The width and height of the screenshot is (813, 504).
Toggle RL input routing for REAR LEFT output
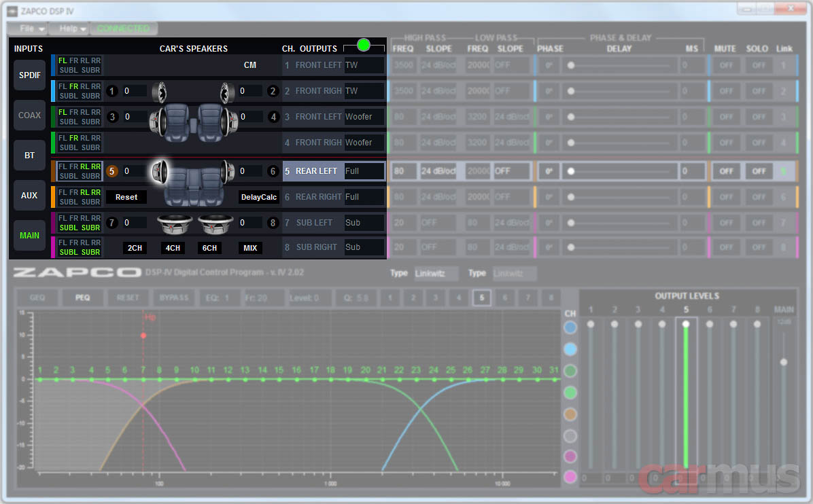pos(84,167)
